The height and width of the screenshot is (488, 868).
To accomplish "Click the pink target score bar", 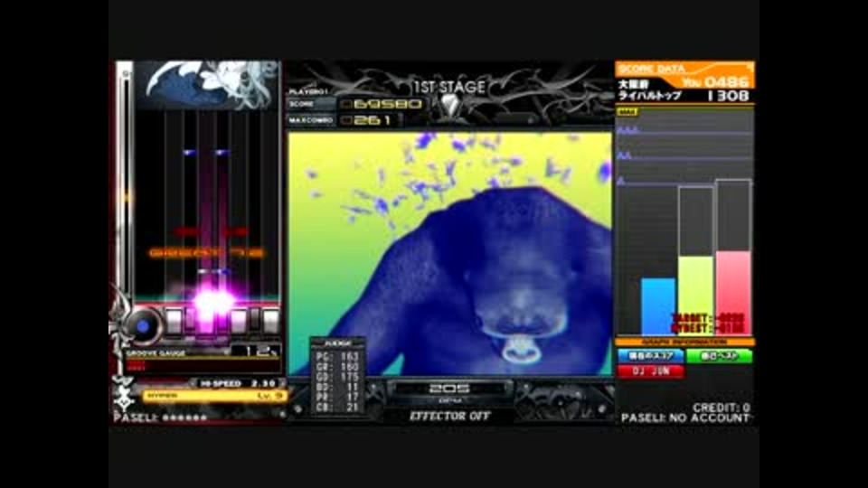I will [x=733, y=293].
